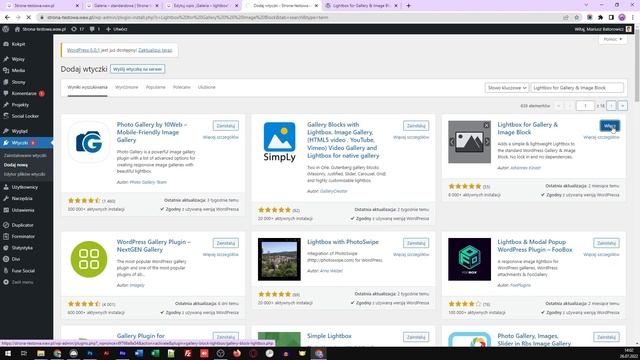
Task: Open the browser extensions puzzle icon
Action: pos(600,18)
